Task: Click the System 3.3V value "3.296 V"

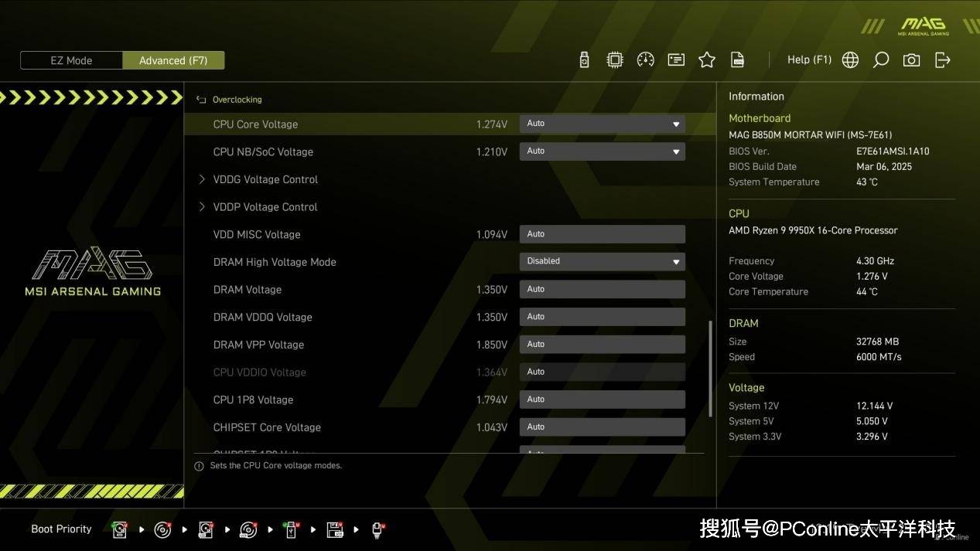Action: pyautogui.click(x=872, y=437)
